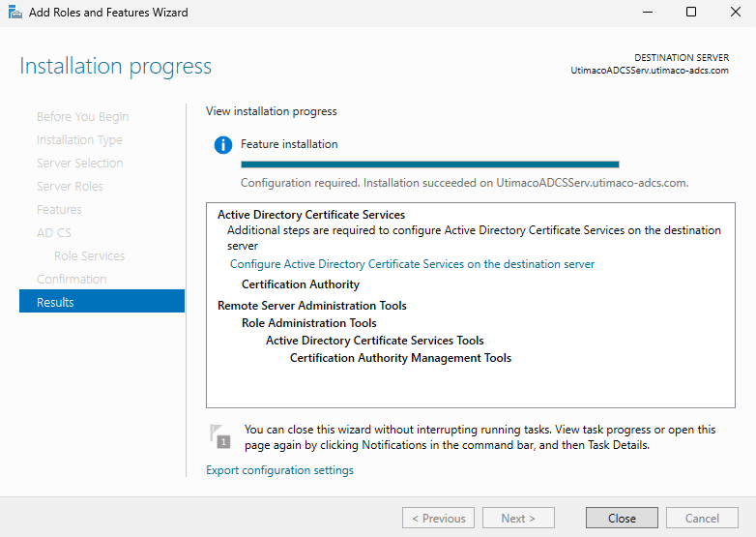Open the Configure Active Directory Certificate Services link
The image size is (756, 537).
pyautogui.click(x=412, y=264)
